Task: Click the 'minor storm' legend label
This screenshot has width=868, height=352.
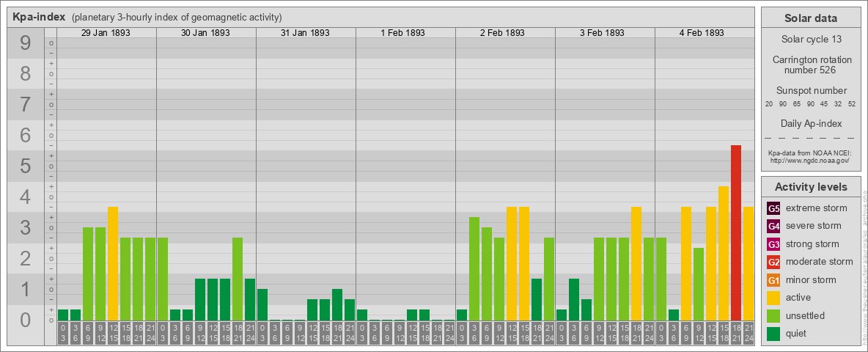Action: tap(812, 279)
